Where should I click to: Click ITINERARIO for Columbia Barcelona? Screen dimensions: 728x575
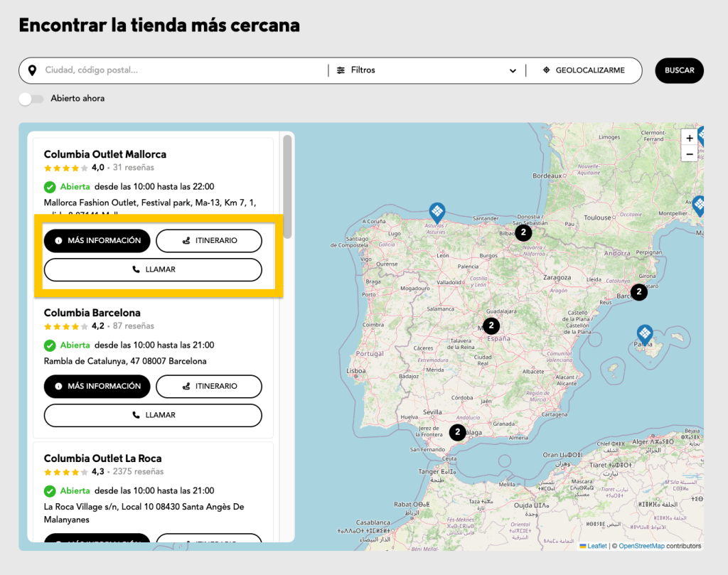coord(209,387)
